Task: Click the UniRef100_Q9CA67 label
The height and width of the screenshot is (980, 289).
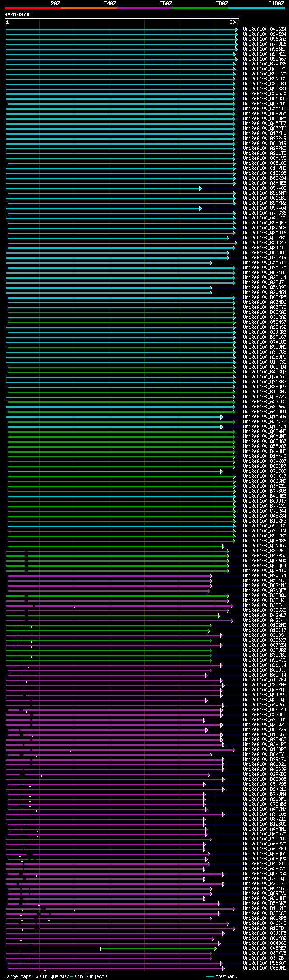Action: point(265,59)
